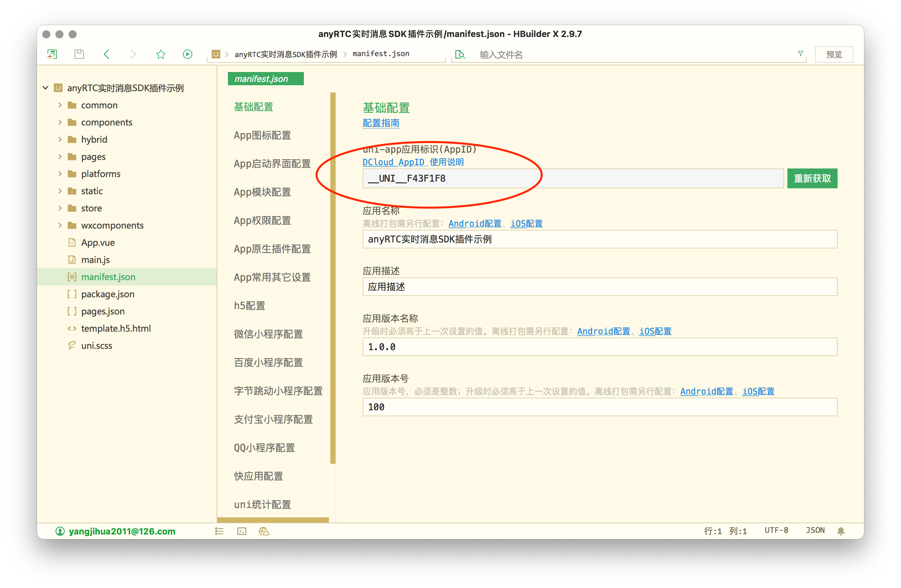The height and width of the screenshot is (588, 901).
Task: Select the manifest.json editor tab
Action: tap(265, 79)
